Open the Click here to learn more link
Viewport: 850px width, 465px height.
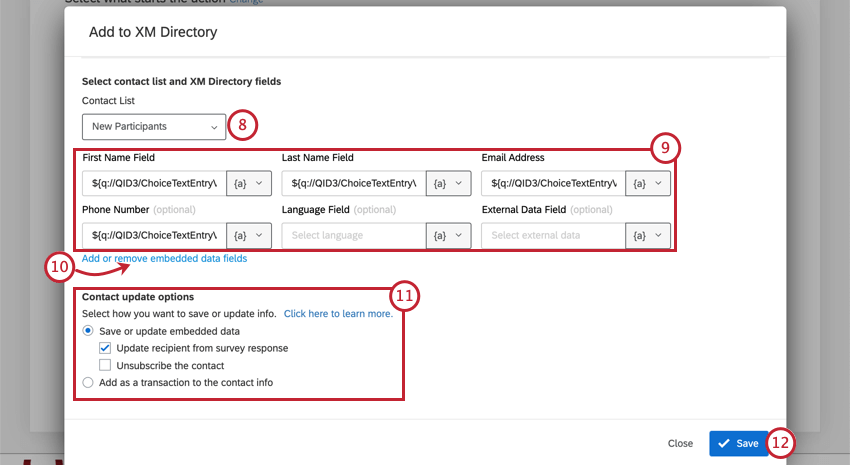tap(338, 314)
